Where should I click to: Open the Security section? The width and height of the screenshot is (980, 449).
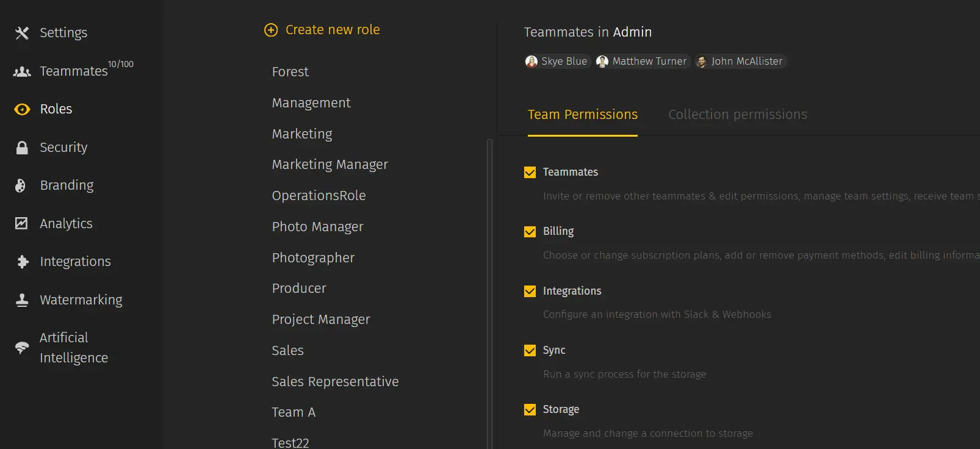[x=63, y=148]
